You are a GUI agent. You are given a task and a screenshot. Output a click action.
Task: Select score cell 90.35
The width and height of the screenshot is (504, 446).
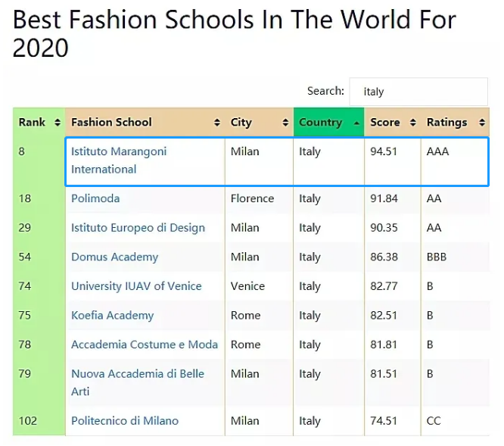tap(393, 228)
